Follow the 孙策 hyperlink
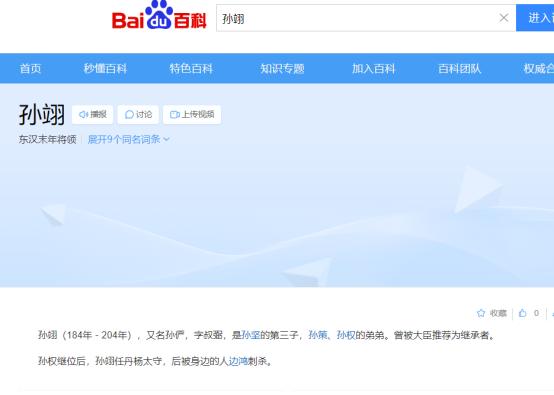Image resolution: width=554 pixels, height=395 pixels. 318,335
